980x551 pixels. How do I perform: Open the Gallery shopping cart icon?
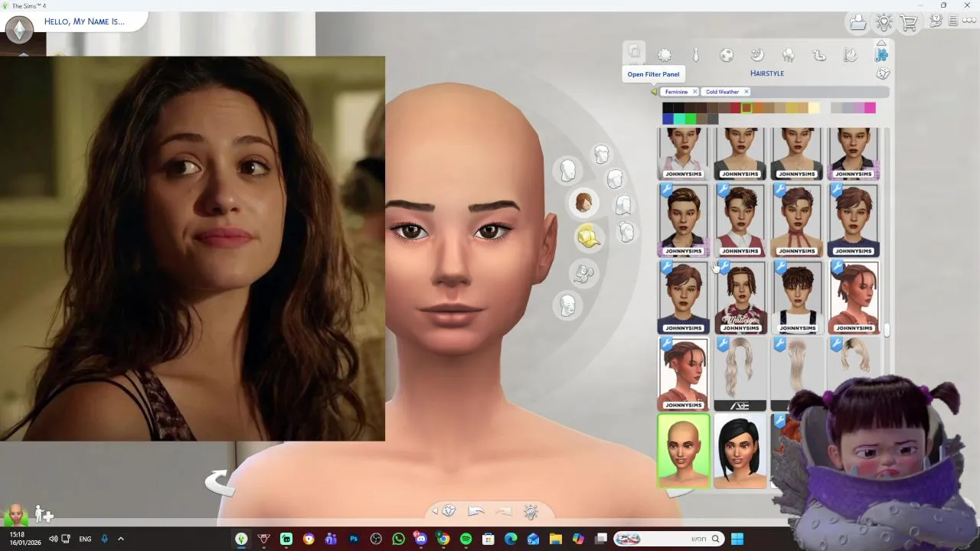coord(909,23)
